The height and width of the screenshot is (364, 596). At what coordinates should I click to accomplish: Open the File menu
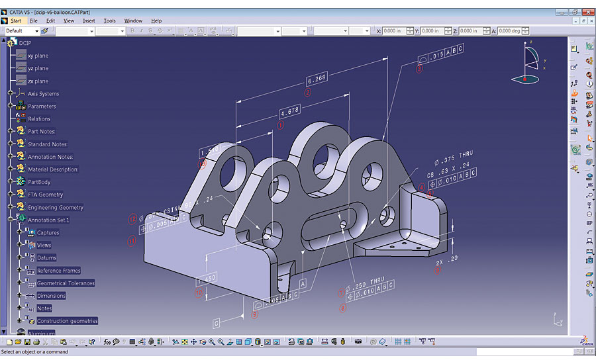(x=34, y=21)
